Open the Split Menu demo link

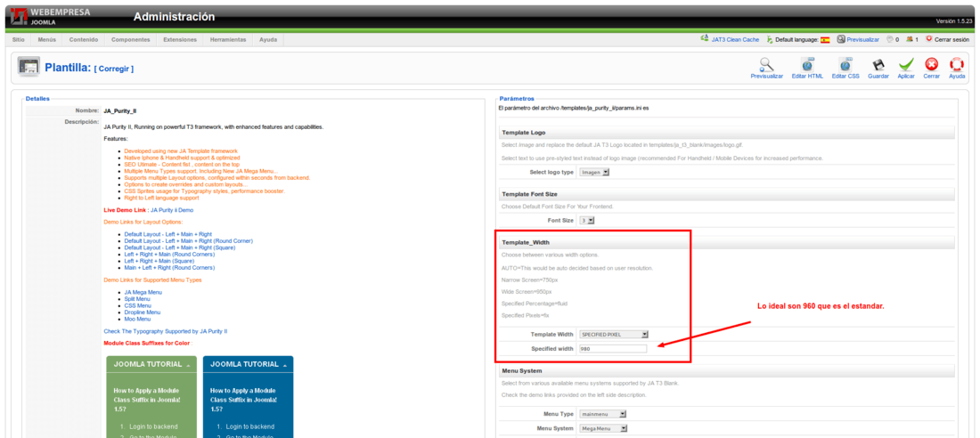(137, 299)
